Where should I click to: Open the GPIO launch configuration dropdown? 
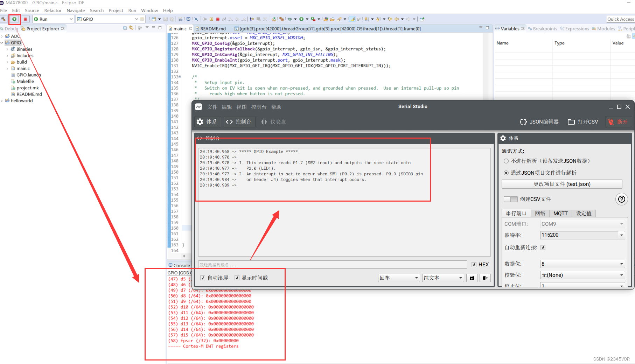pyautogui.click(x=137, y=19)
